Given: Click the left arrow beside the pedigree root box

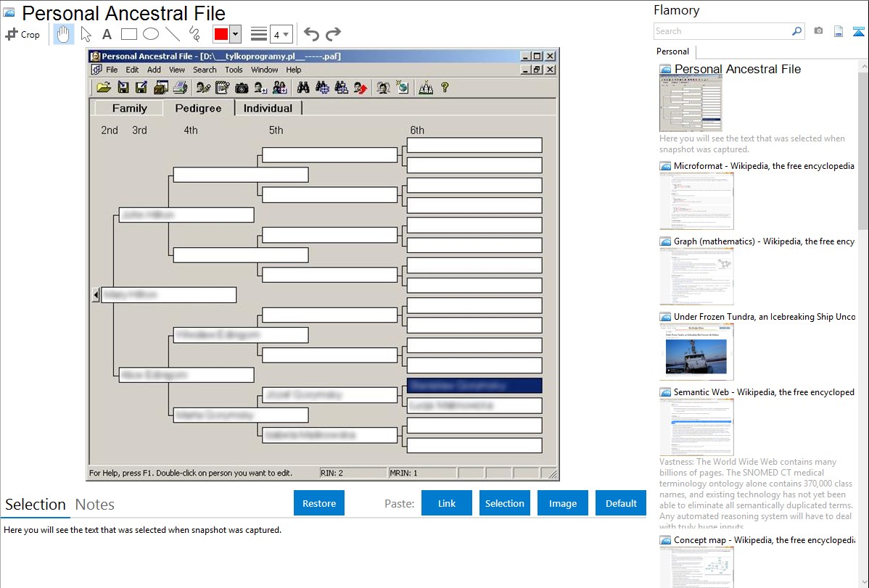Looking at the screenshot, I should click(95, 295).
